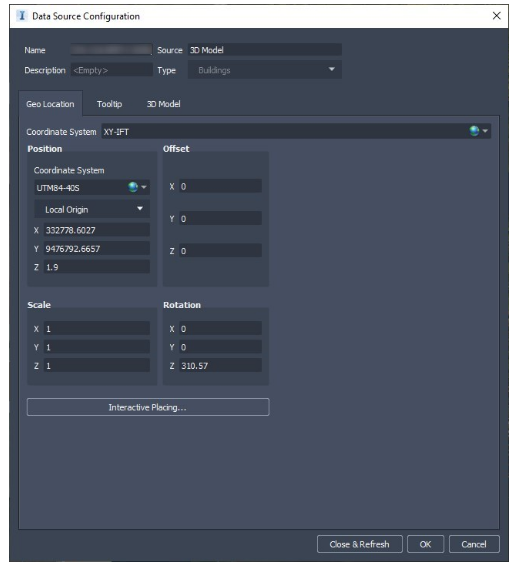Click Position Z field showing 1.9
This screenshot has width=518, height=569.
pyautogui.click(x=97, y=267)
